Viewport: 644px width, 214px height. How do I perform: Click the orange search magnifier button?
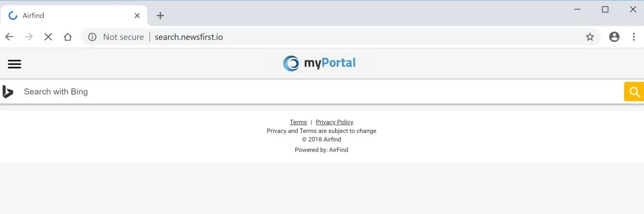pyautogui.click(x=634, y=92)
